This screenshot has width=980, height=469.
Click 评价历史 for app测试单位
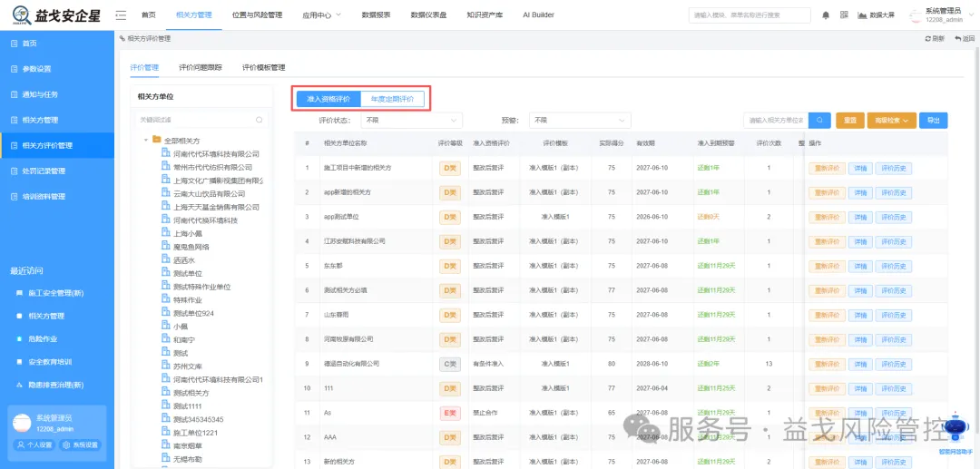coord(894,217)
